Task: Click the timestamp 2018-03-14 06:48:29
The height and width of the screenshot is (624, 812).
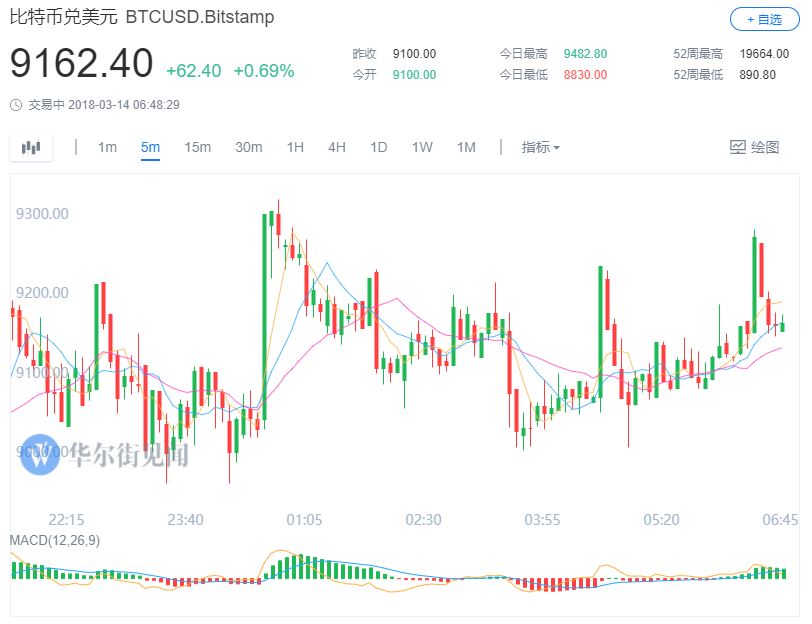Action: [124, 105]
